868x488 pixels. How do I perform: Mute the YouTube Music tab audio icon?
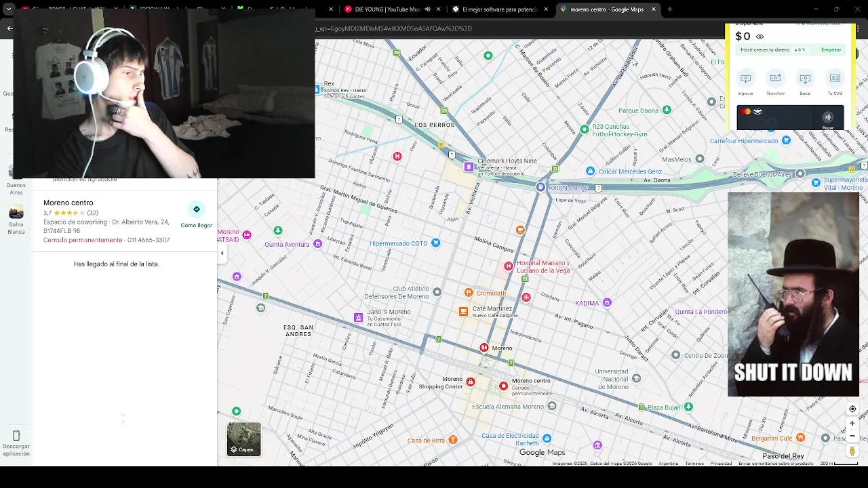[427, 9]
